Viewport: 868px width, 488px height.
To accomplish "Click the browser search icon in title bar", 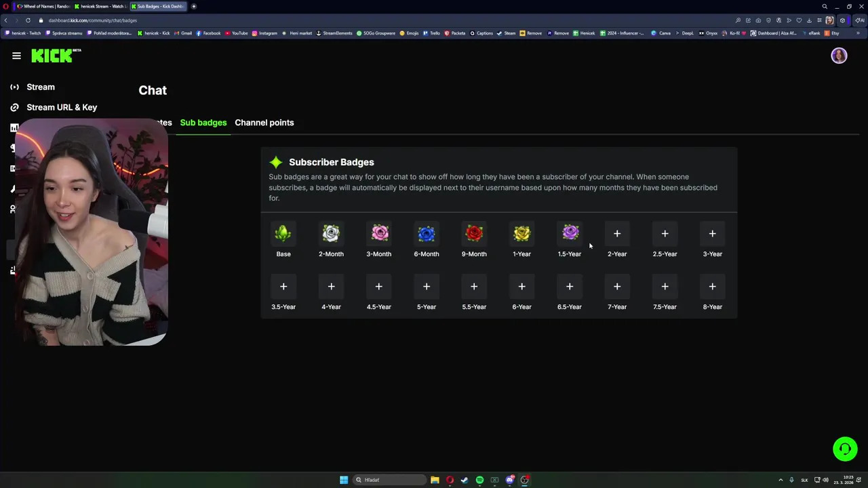I will pyautogui.click(x=825, y=6).
